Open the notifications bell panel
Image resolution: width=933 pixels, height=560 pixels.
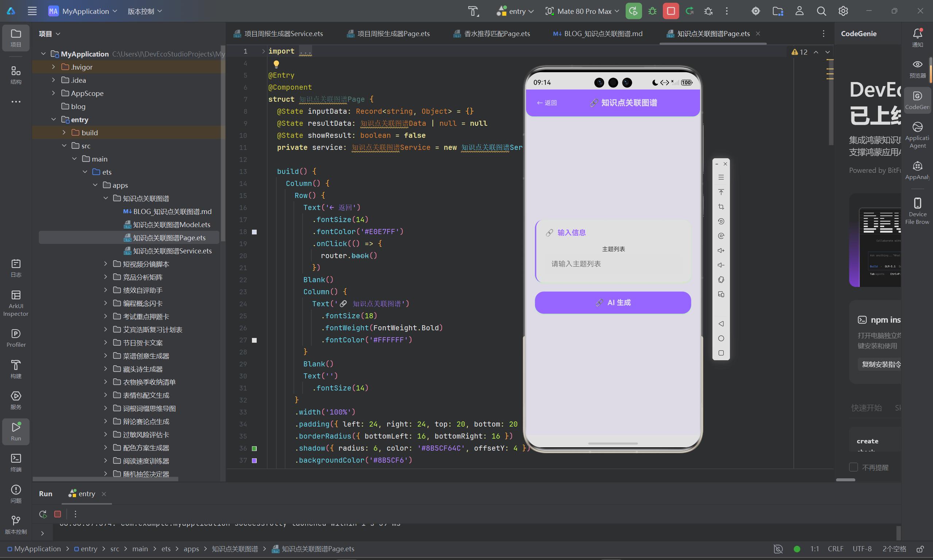click(x=918, y=37)
